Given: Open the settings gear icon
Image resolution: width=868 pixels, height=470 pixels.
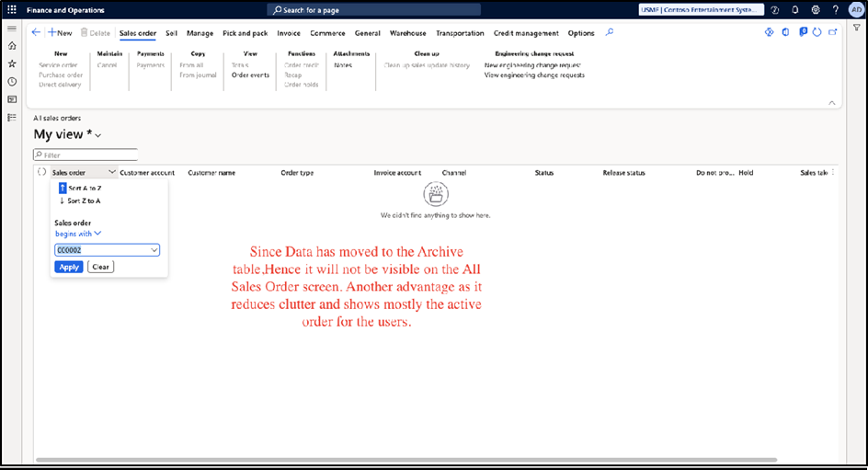Looking at the screenshot, I should coord(814,10).
